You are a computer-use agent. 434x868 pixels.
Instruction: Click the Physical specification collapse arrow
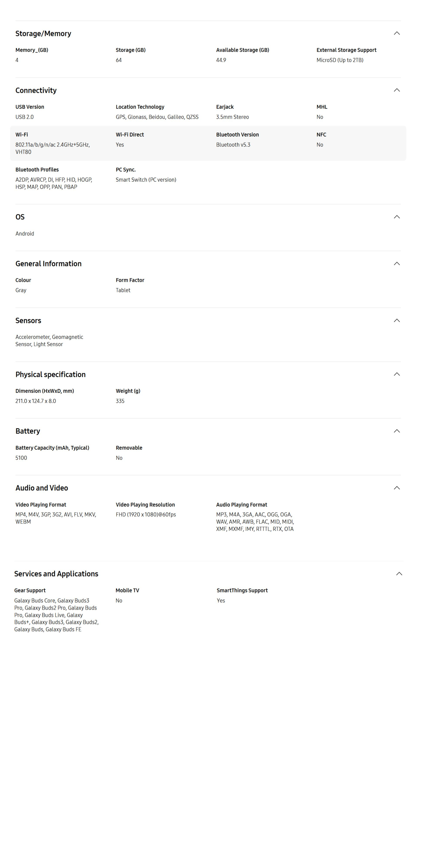pos(397,374)
